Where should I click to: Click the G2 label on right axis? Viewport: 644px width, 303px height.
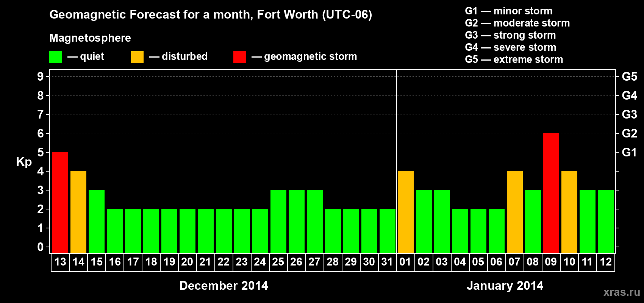tap(630, 133)
